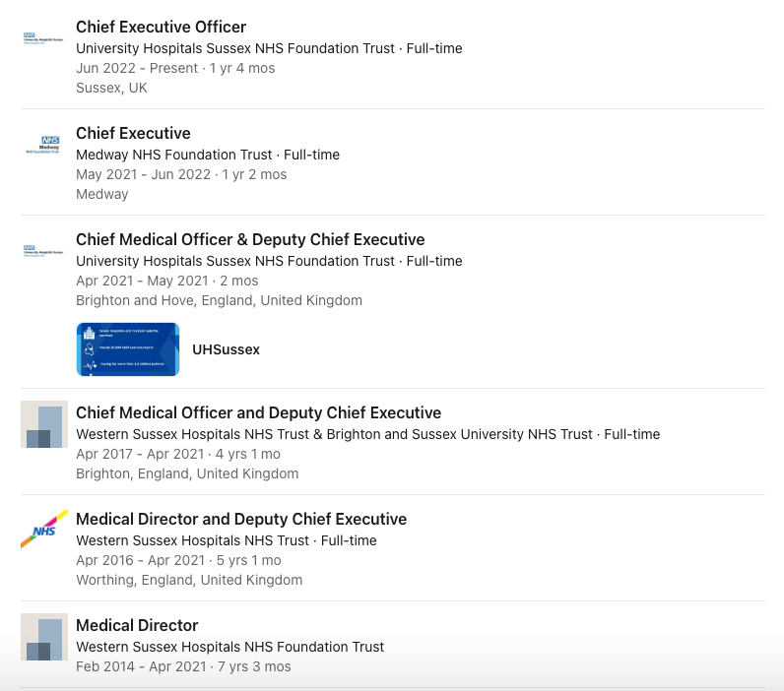Open Medway NHS Foundation Trust · Full-time text
The width and height of the screenshot is (784, 691).
(x=208, y=155)
